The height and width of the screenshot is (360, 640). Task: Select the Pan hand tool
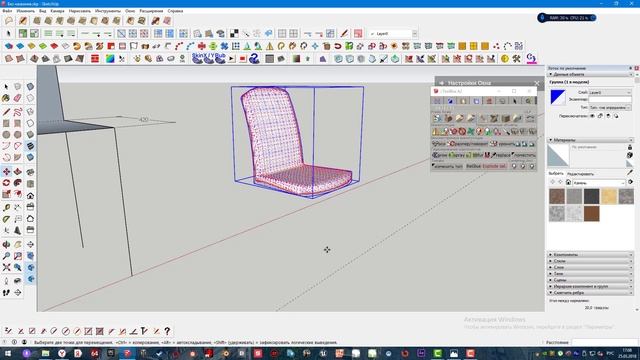18,244
